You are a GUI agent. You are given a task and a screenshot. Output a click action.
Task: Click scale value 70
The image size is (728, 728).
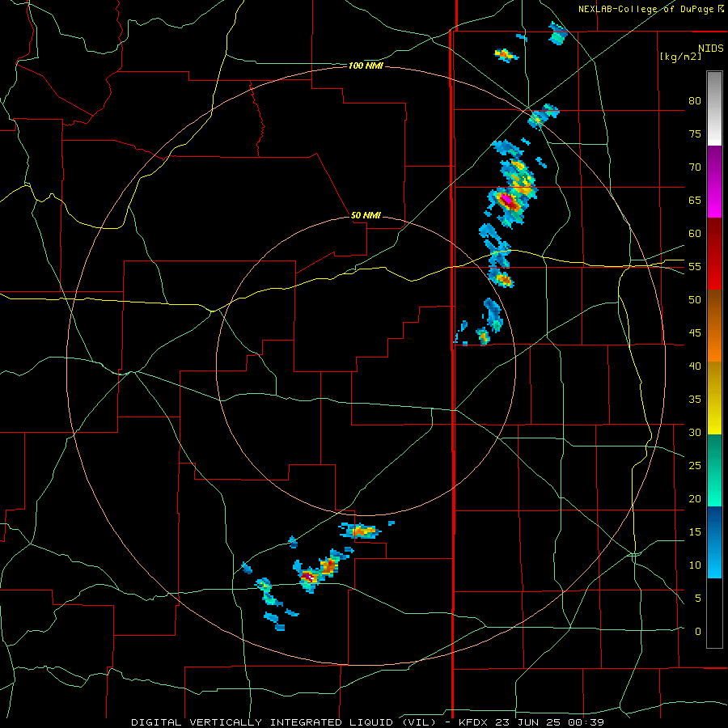coord(695,167)
